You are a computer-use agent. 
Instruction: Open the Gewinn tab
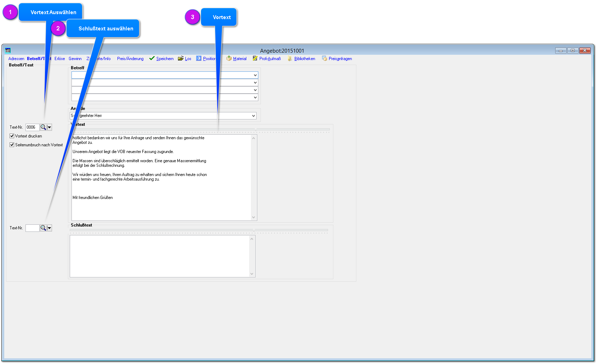pos(75,59)
